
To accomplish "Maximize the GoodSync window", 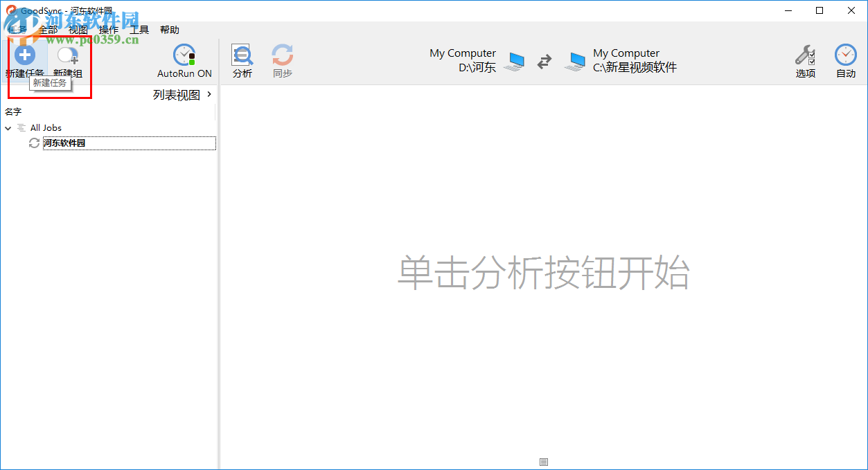I will tap(820, 10).
